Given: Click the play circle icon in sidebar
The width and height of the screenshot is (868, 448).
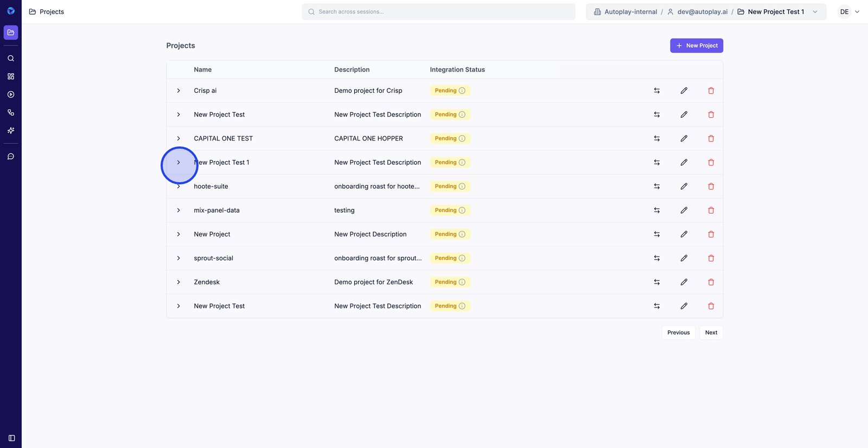Looking at the screenshot, I should tap(11, 94).
